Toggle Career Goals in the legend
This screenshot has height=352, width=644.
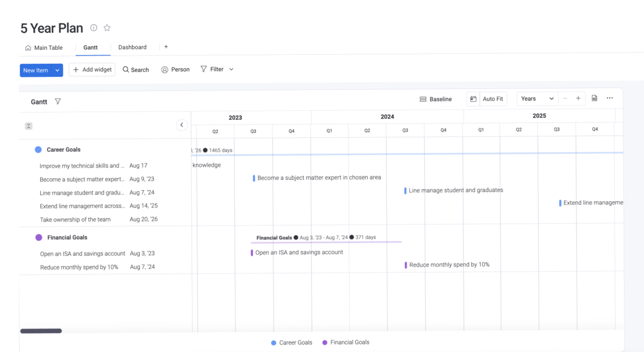pos(291,342)
